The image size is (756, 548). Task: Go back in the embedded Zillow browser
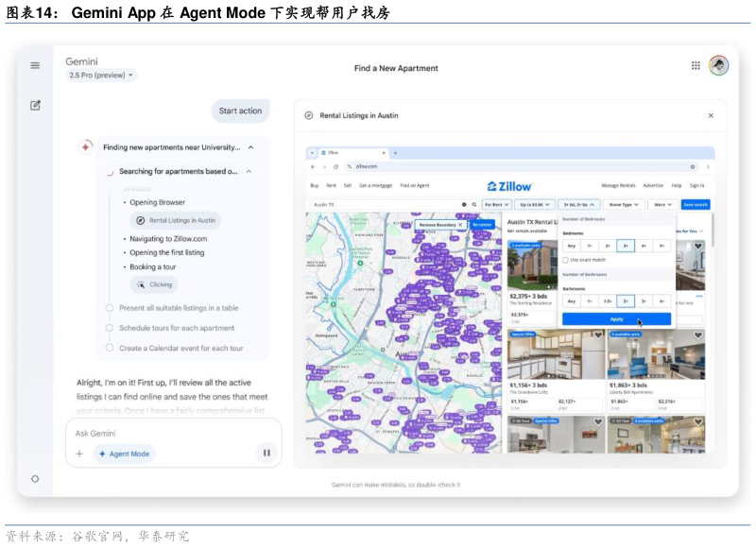pyautogui.click(x=313, y=166)
